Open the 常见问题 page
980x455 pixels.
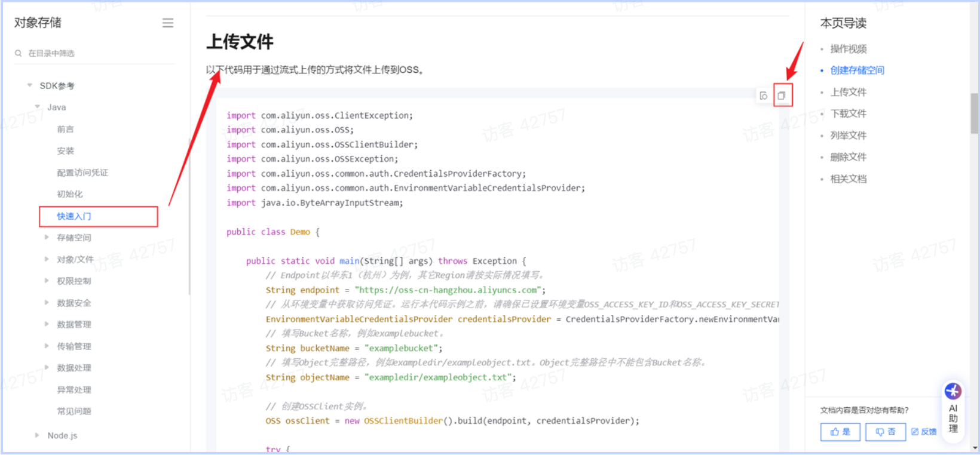tap(74, 411)
